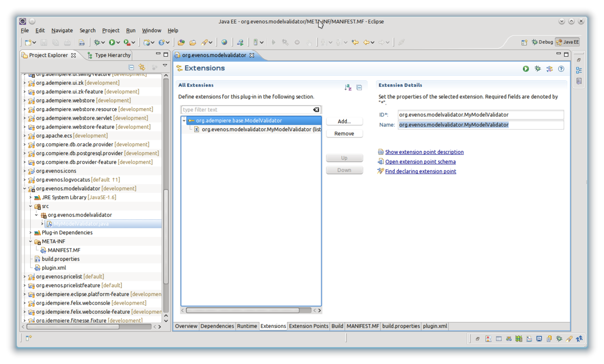Click Collapse All icon in All Extensions

(x=359, y=87)
